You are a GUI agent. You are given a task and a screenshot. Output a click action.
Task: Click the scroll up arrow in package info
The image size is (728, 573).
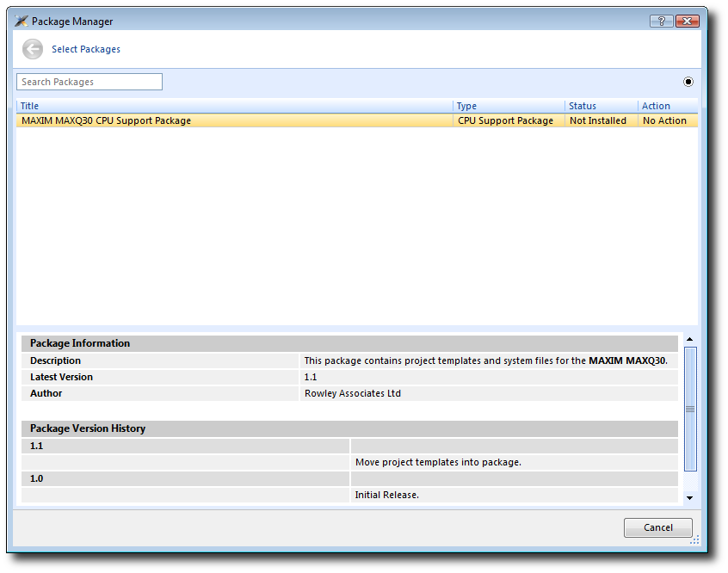pos(690,340)
